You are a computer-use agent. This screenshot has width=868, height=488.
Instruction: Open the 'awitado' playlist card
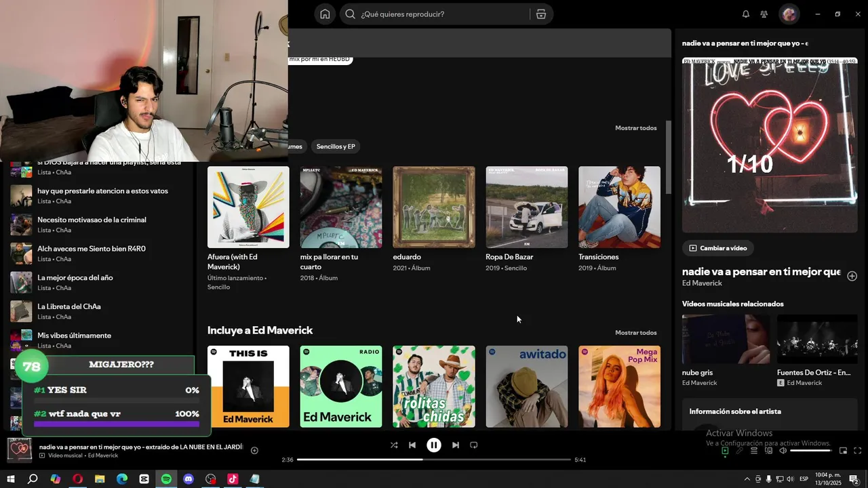click(527, 386)
